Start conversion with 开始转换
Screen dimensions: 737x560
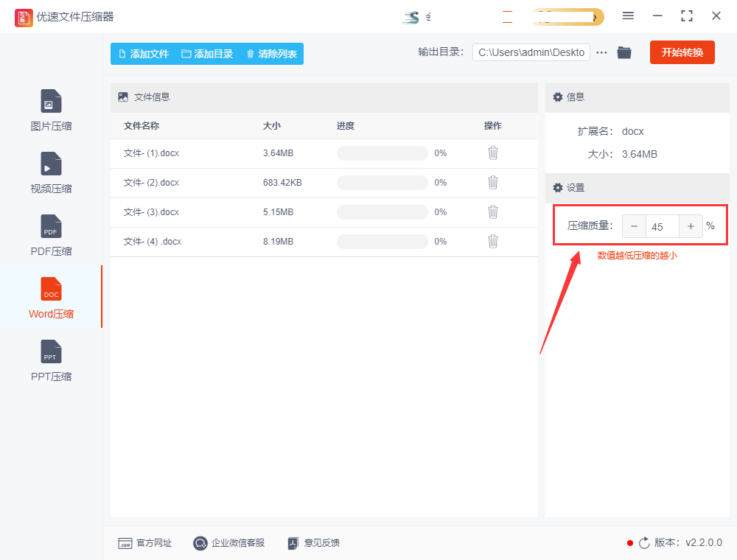point(682,52)
